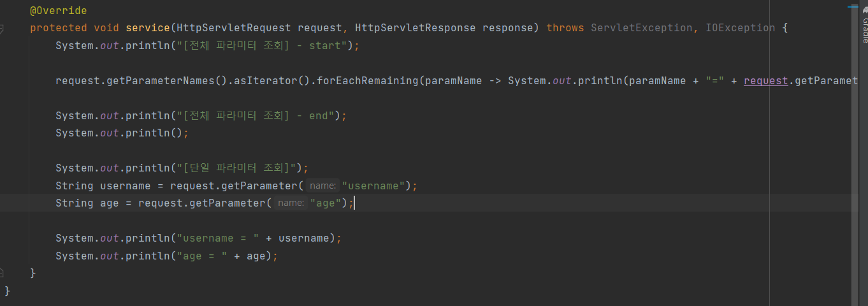Screen dimensions: 868x306
Task: Click the service method name
Action: [x=147, y=28]
